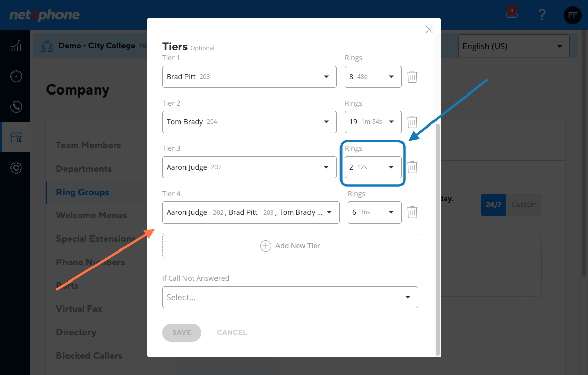Viewport: 588px width, 375px height.
Task: Delete Tier 1 with trash icon
Action: [412, 77]
